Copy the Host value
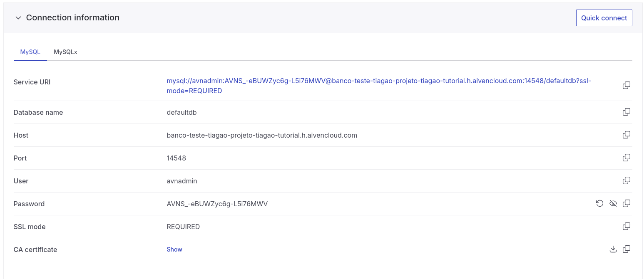This screenshot has width=644, height=279. click(x=626, y=135)
